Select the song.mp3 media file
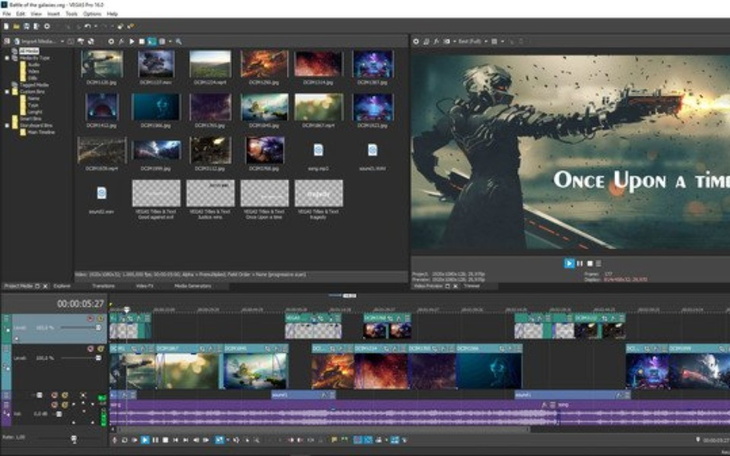Screen dimensions: 730x456 pos(318,150)
